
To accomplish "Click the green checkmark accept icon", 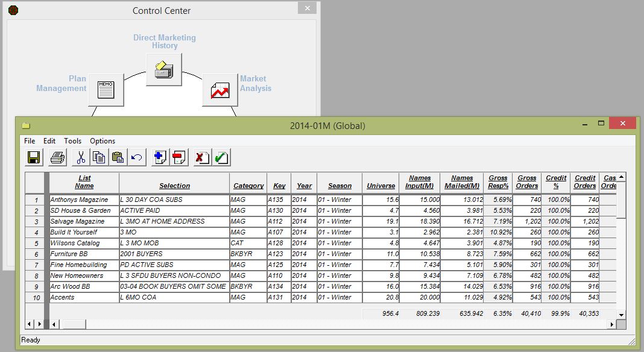I will 221,157.
